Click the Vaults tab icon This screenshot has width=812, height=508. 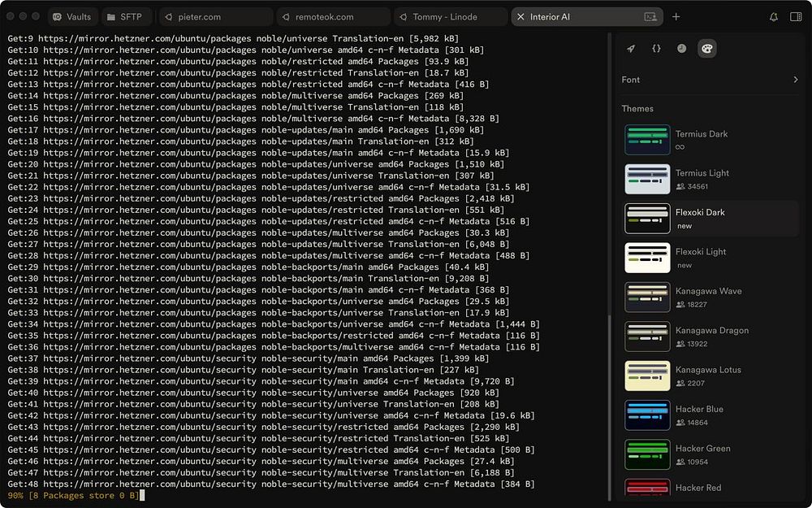coord(58,16)
